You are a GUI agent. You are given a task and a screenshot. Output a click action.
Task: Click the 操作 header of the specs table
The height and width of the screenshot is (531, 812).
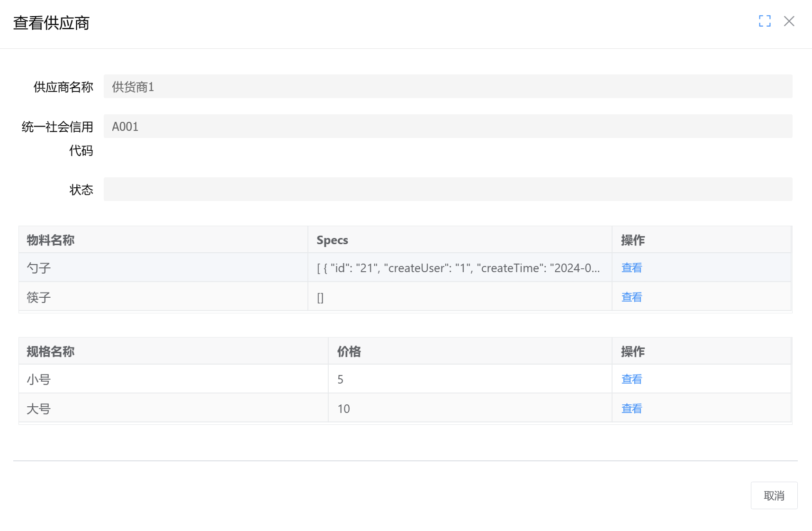coord(633,351)
